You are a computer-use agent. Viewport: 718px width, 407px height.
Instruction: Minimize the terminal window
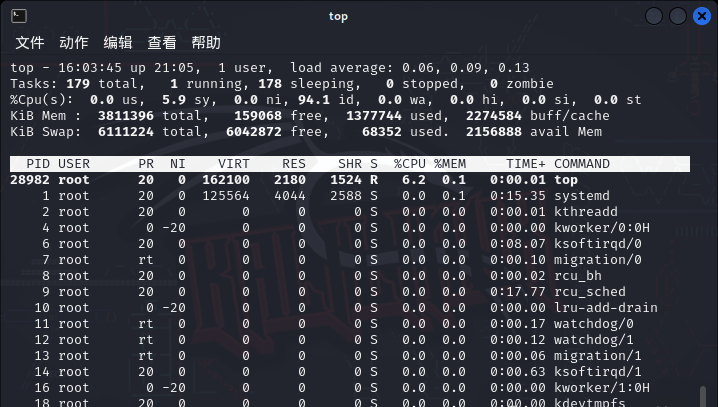point(654,16)
